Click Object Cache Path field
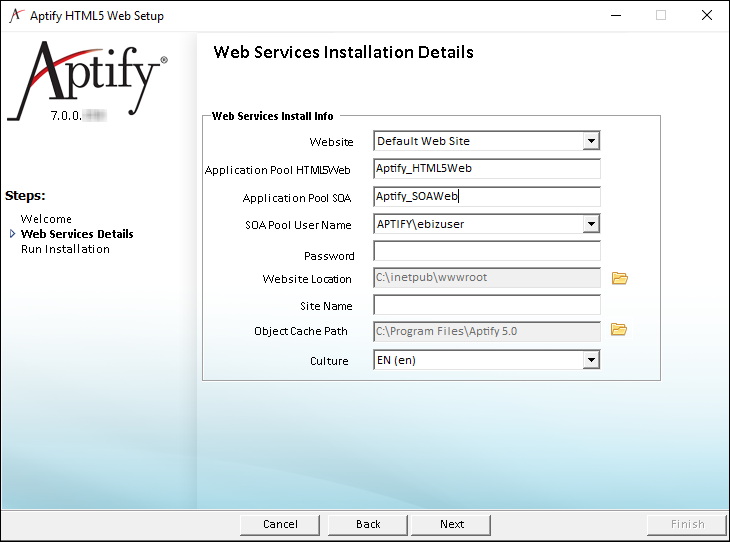This screenshot has width=730, height=542. (x=487, y=332)
